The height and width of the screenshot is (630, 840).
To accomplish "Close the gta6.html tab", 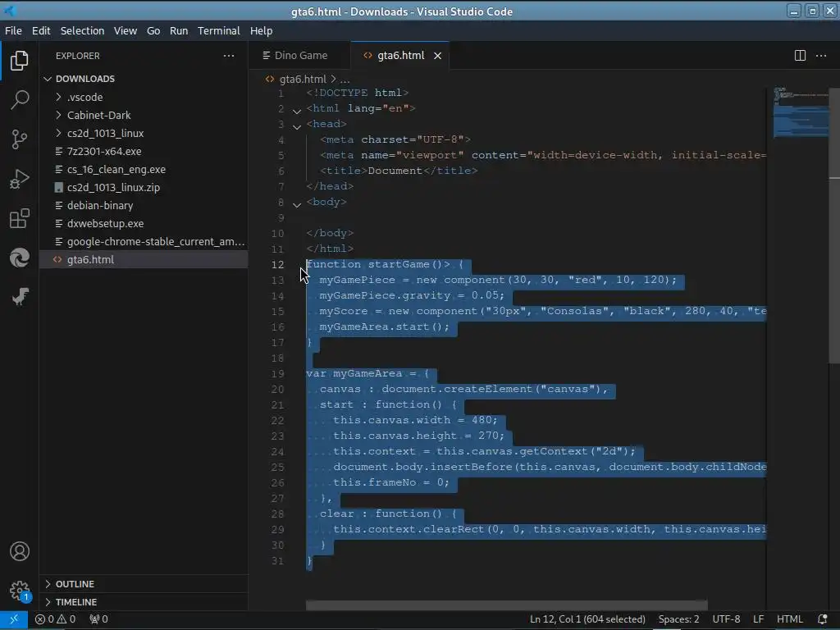I will coord(438,56).
